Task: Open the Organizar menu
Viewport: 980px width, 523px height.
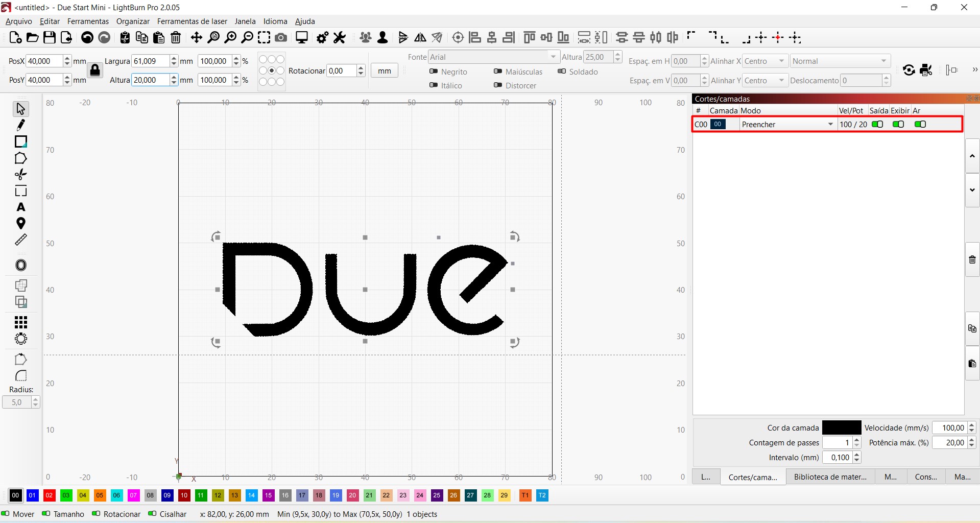Action: pyautogui.click(x=133, y=21)
